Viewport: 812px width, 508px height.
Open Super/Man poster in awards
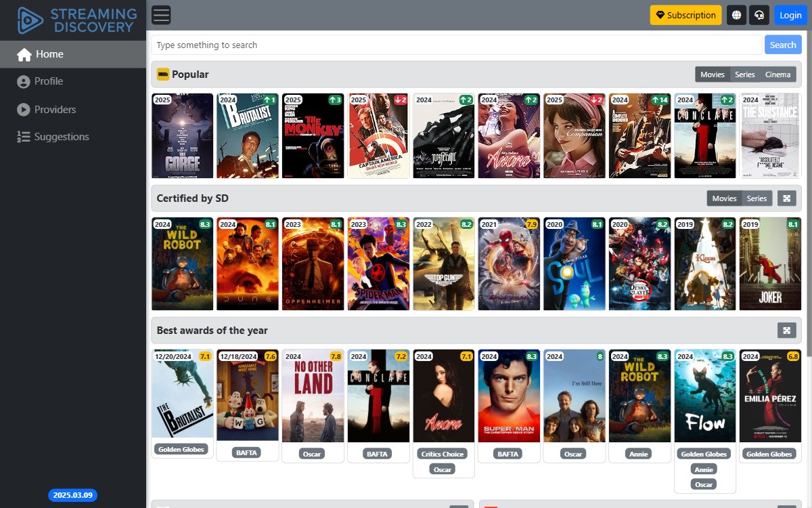click(x=509, y=396)
